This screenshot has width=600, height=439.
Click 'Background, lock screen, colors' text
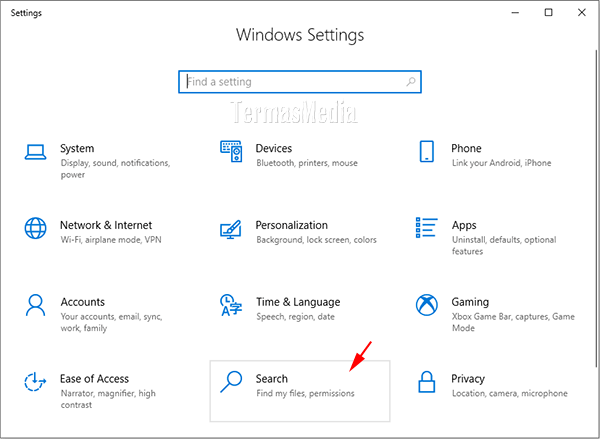pos(316,240)
